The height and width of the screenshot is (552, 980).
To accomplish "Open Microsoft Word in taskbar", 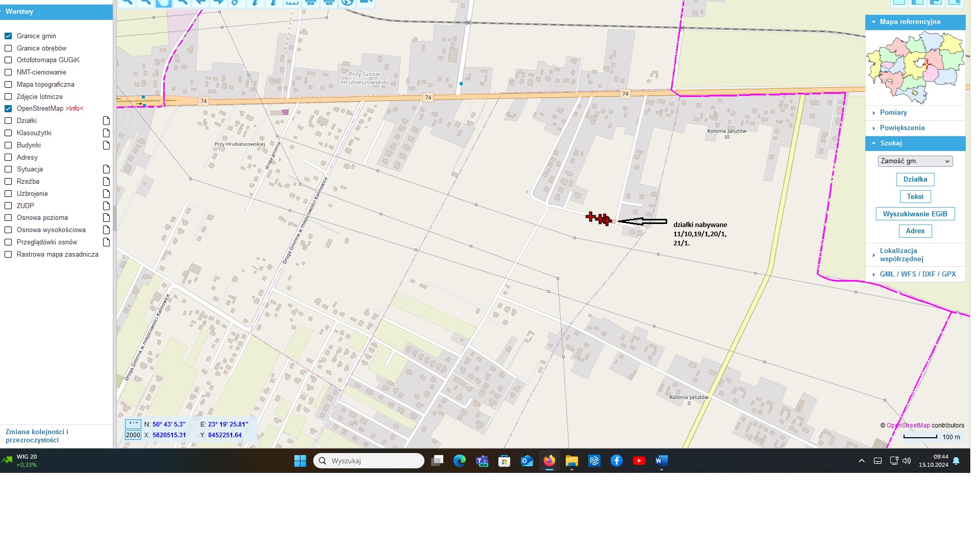I will [661, 461].
